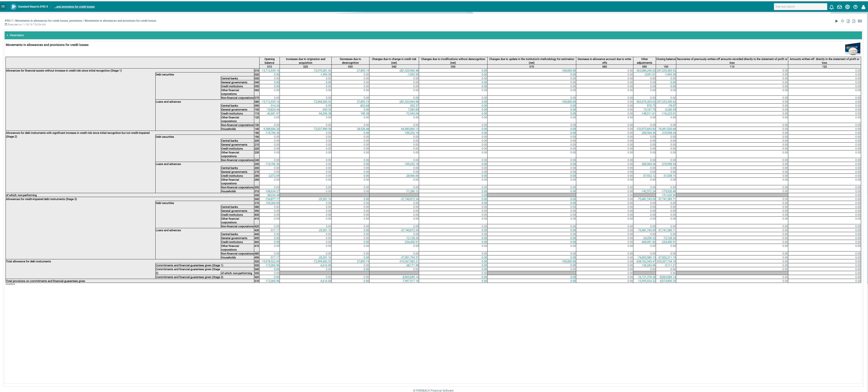Run the report with play icon
The width and height of the screenshot is (868, 392).
coord(836,21)
